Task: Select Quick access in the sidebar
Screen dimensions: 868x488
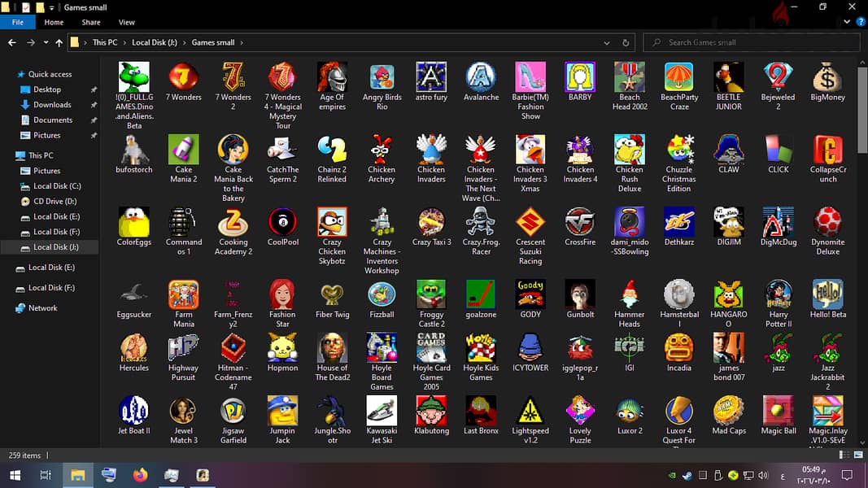Action: coord(50,74)
